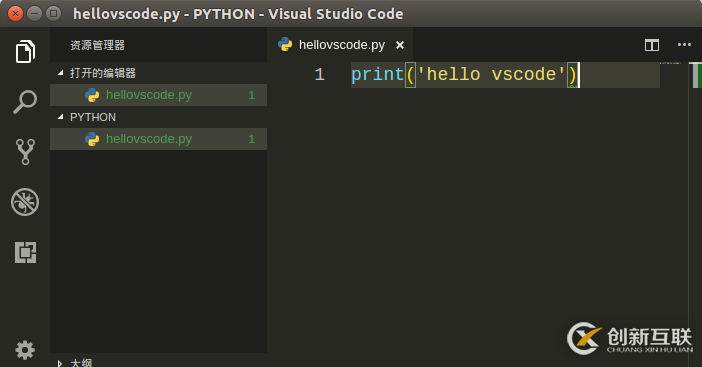This screenshot has width=702, height=367.
Task: Click the window close button
Action: 16,13
